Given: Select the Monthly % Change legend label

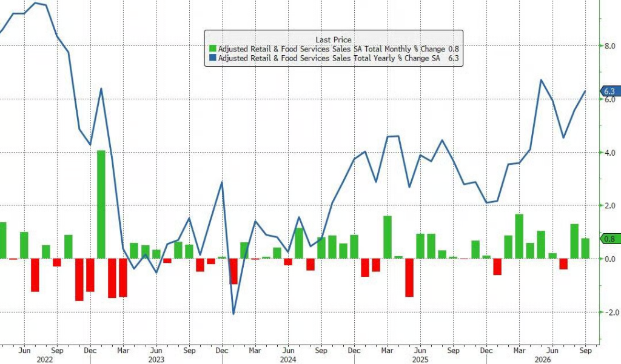Looking at the screenshot, I should pos(332,49).
